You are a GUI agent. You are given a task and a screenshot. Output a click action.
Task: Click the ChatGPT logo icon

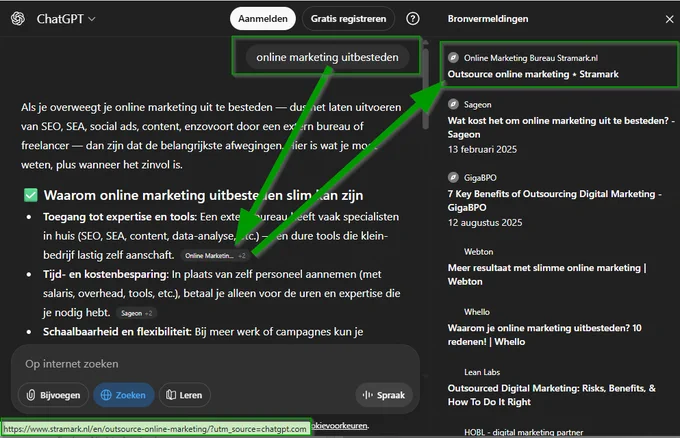[18, 19]
